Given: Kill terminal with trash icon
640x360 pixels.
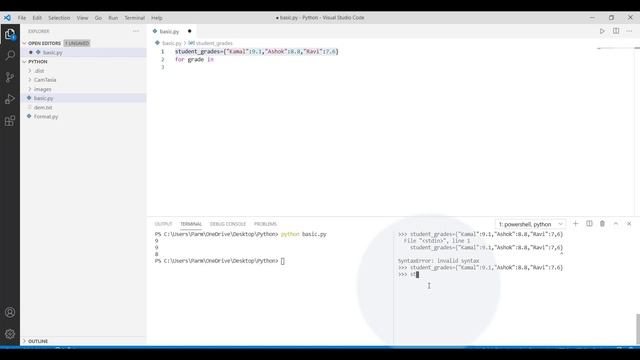Looking at the screenshot, I should coord(602,224).
